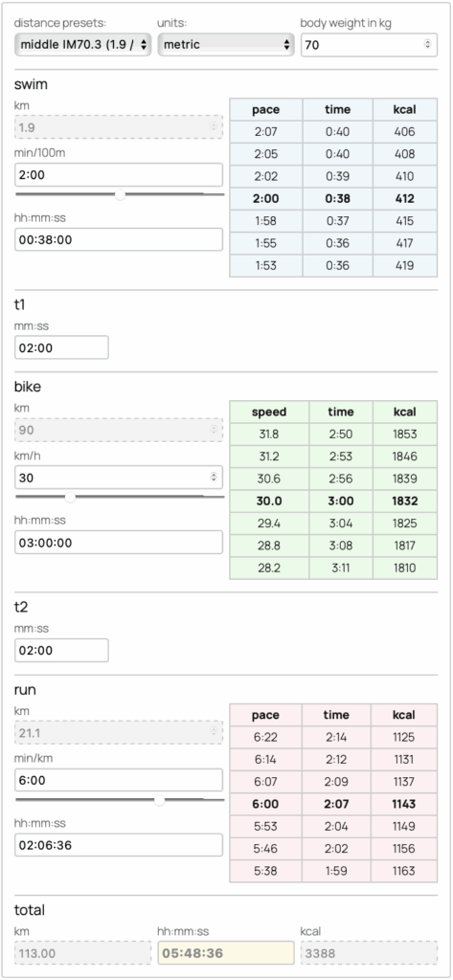The height and width of the screenshot is (980, 453).
Task: Select run table pace 5:53
Action: tap(265, 826)
